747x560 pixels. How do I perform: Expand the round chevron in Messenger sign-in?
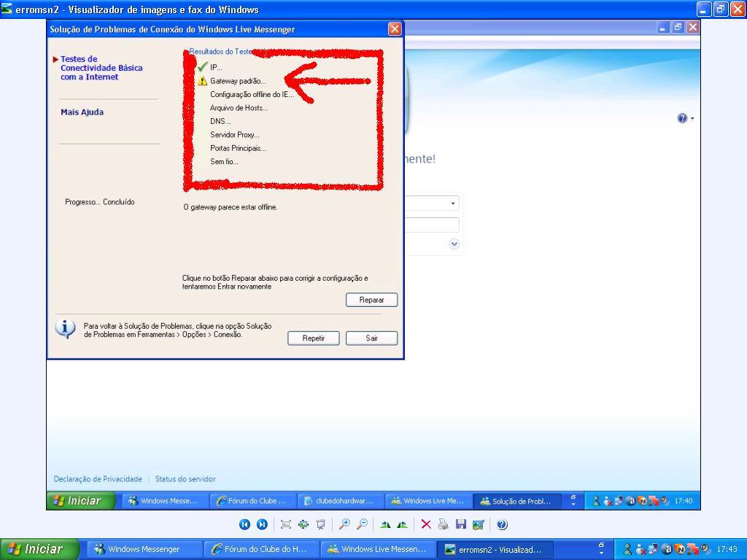[x=454, y=244]
